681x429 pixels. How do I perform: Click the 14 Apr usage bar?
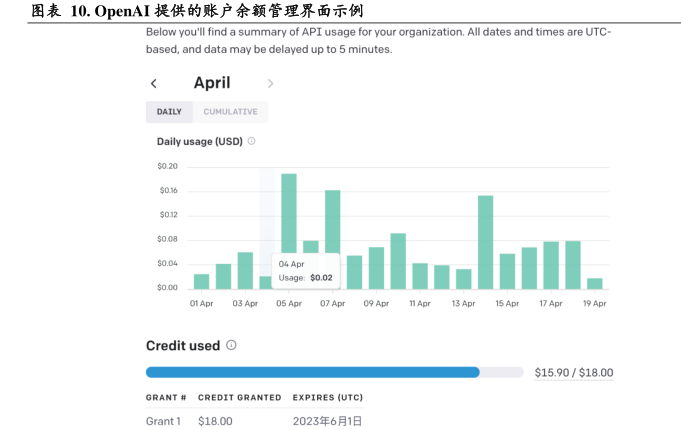point(485,242)
